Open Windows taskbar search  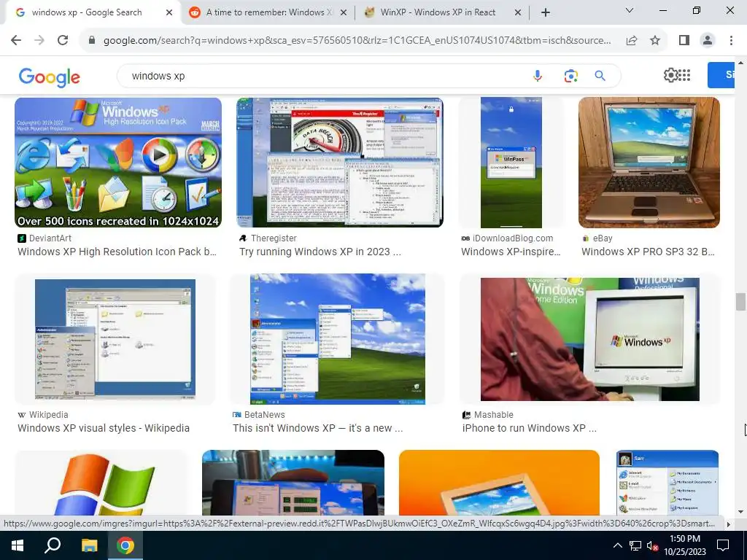click(53, 545)
